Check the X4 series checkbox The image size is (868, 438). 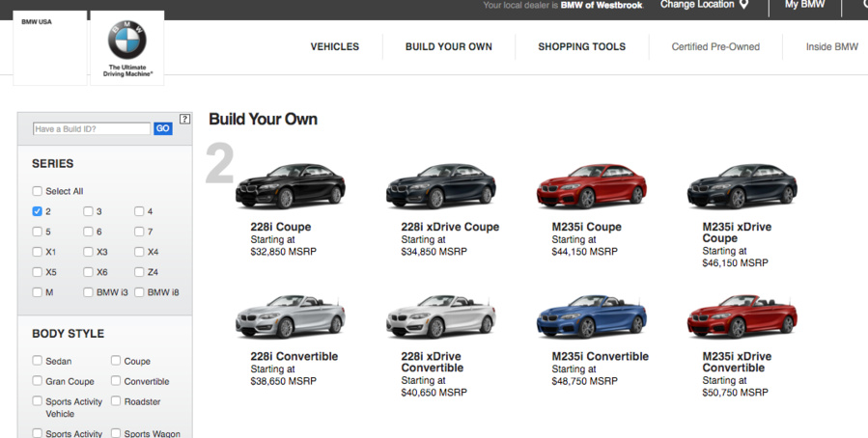(x=139, y=252)
